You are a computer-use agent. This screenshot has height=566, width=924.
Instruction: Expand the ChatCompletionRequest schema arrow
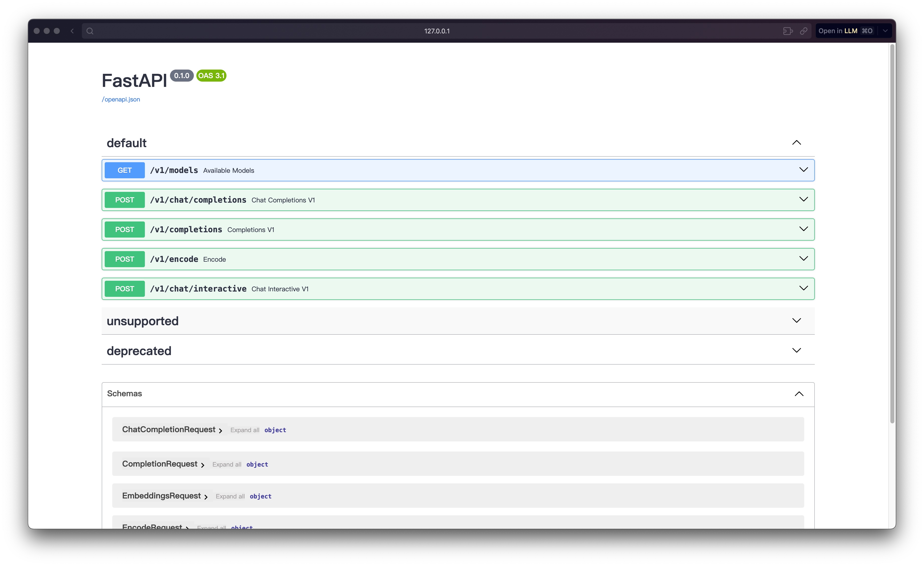tap(220, 431)
